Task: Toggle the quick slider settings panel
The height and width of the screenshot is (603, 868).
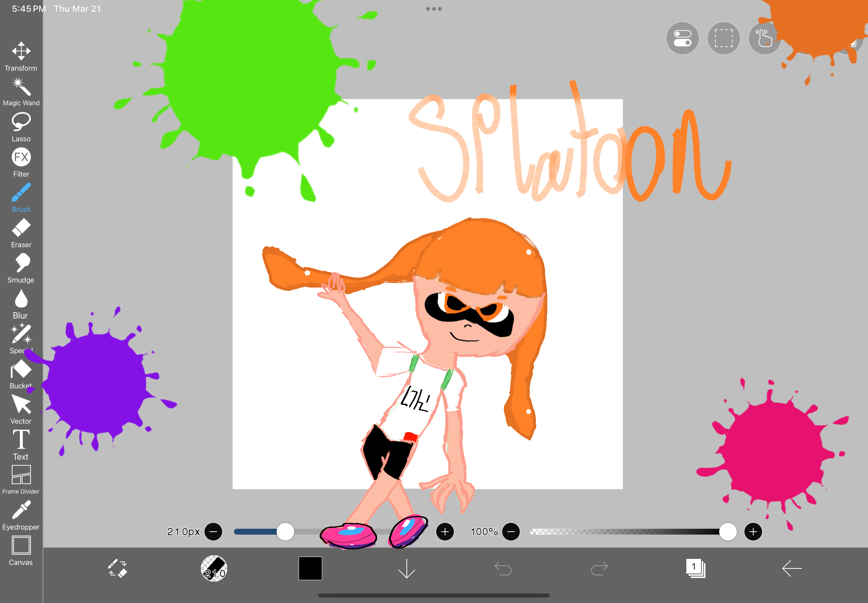Action: [x=683, y=38]
